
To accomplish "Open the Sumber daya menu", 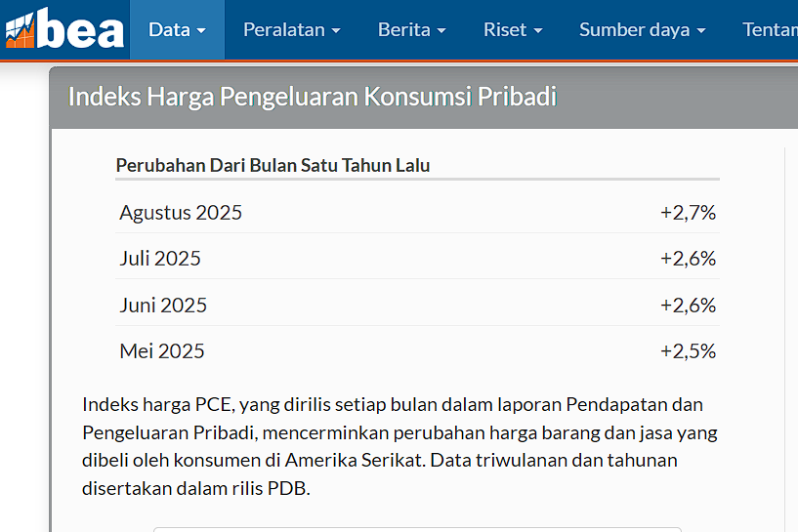I will [x=642, y=29].
